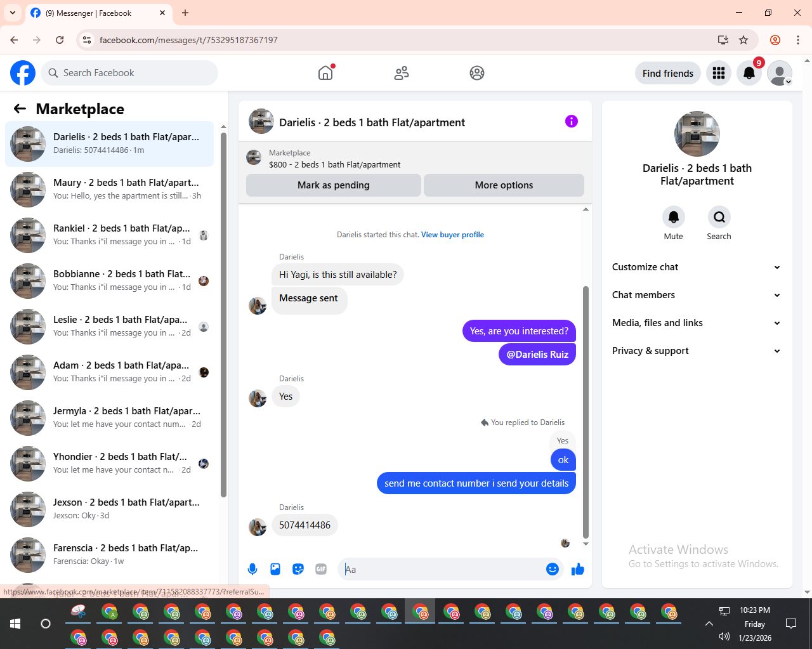Open Rankiel conversation in list

point(109,235)
